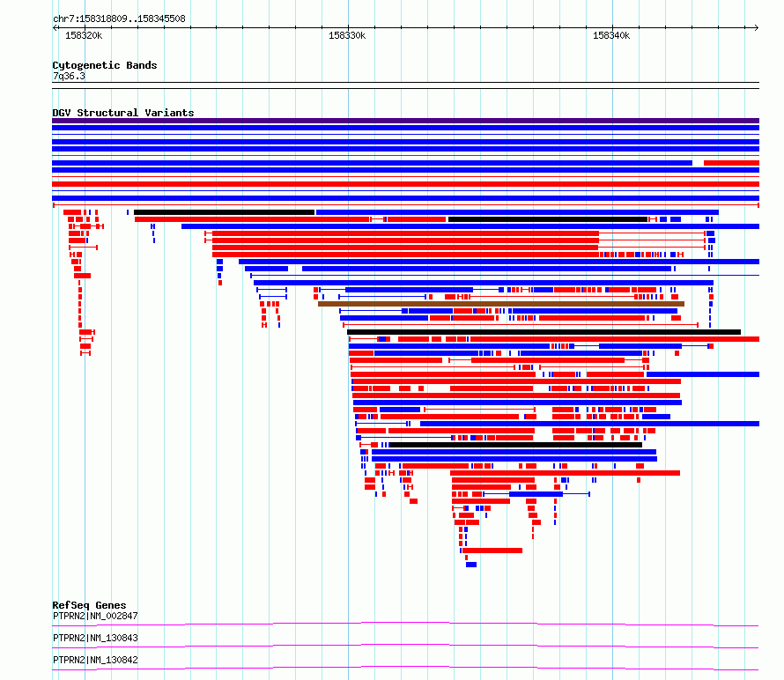Image resolution: width=784 pixels, height=680 pixels.
Task: Select the PTPRN2|NM_130843 gene label
Action: tap(95, 638)
